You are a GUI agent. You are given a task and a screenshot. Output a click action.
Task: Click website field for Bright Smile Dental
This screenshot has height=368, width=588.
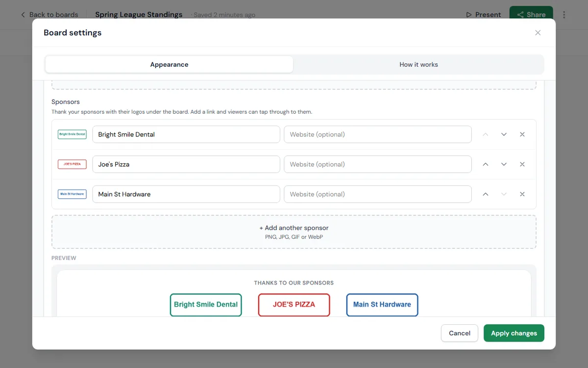[378, 134]
